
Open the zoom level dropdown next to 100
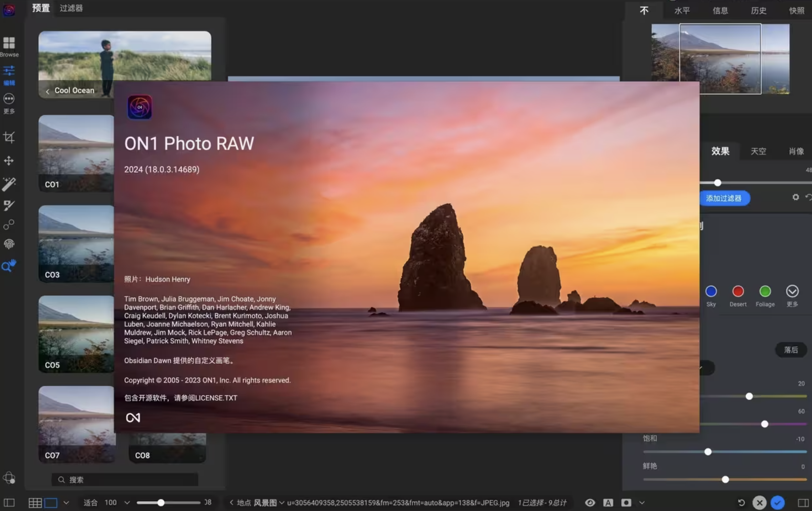(x=127, y=503)
